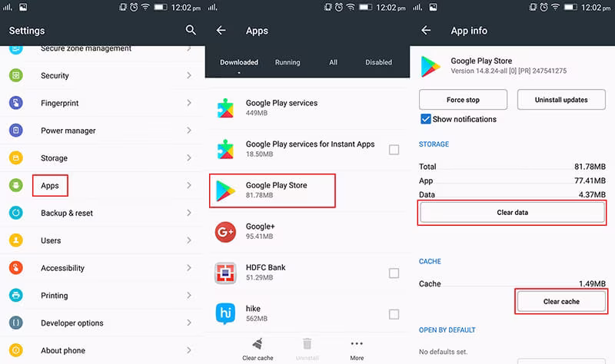
Task: Expand Users via its chevron
Action: click(189, 240)
